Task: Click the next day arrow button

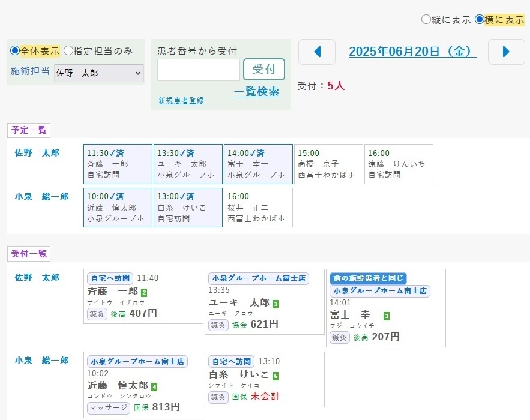Action: [506, 52]
